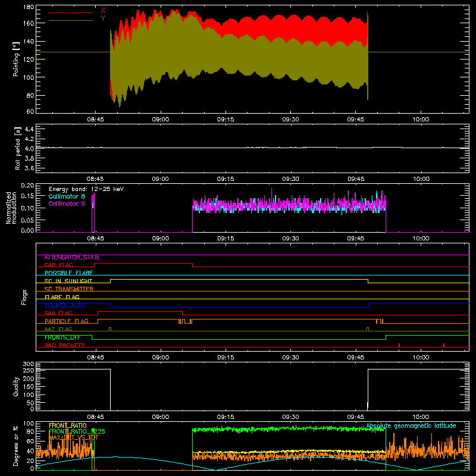
Task: Select the SC_TRANSMITTER flag label
Action: point(69,289)
